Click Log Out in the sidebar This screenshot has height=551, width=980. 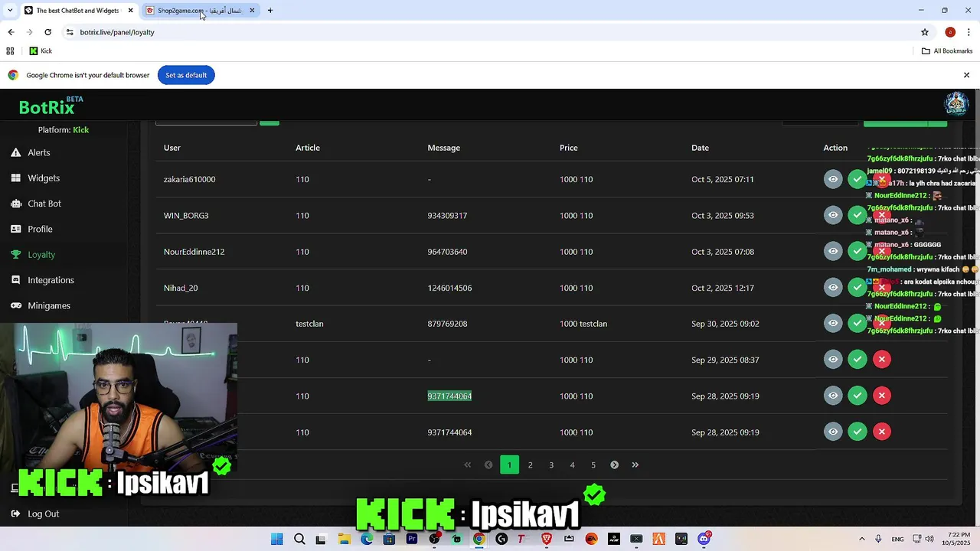pyautogui.click(x=35, y=514)
